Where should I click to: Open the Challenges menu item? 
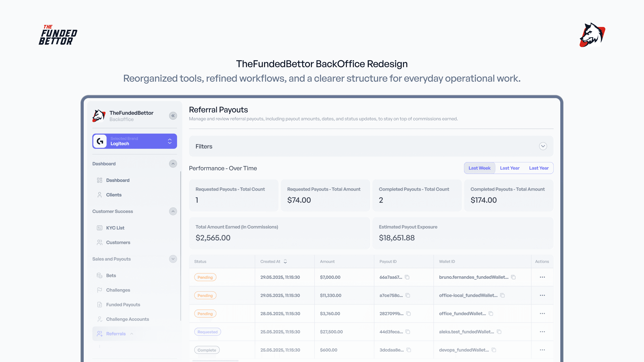pyautogui.click(x=118, y=290)
